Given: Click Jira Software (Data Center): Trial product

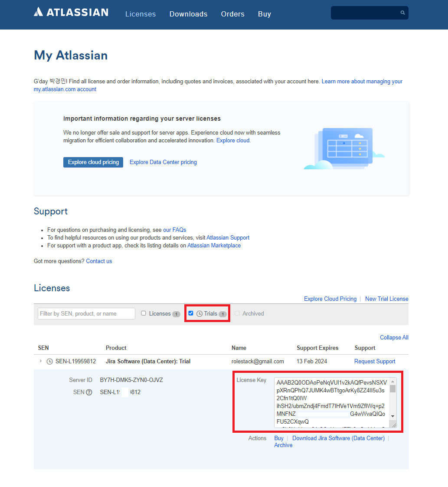Looking at the screenshot, I should [148, 362].
